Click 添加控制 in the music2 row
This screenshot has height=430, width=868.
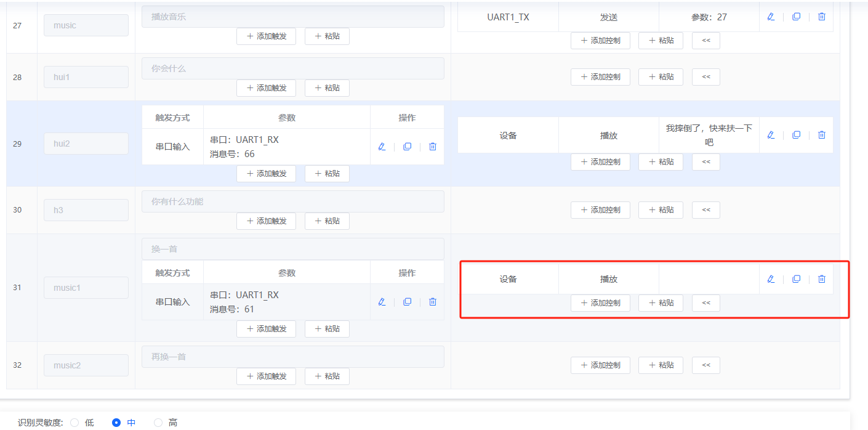pyautogui.click(x=600, y=365)
